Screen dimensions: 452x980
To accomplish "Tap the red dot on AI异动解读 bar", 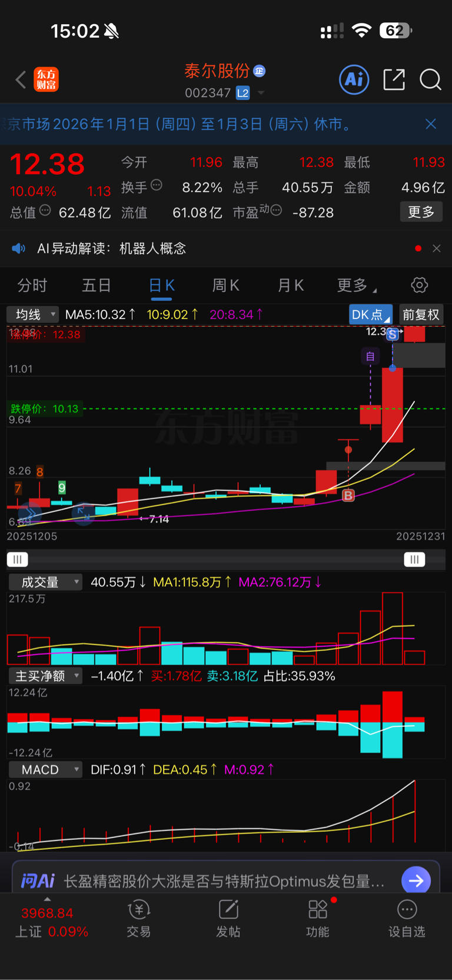I will pos(418,248).
